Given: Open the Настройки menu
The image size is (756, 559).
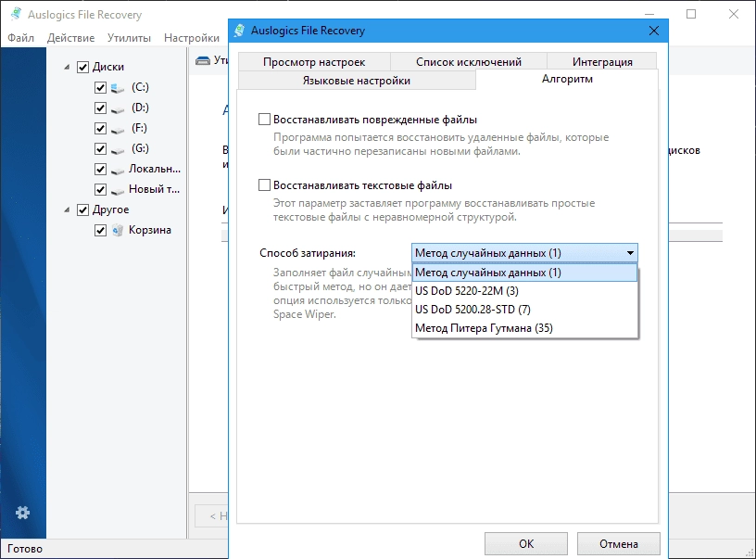Looking at the screenshot, I should coord(192,38).
